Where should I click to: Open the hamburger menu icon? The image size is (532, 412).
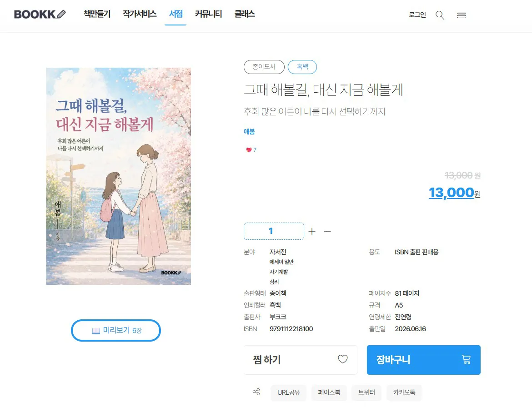462,15
